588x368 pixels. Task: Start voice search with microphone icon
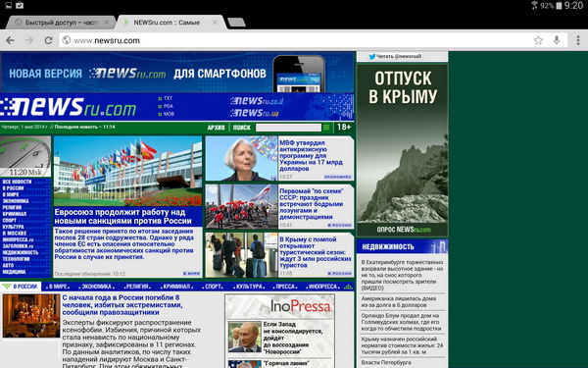[x=557, y=40]
